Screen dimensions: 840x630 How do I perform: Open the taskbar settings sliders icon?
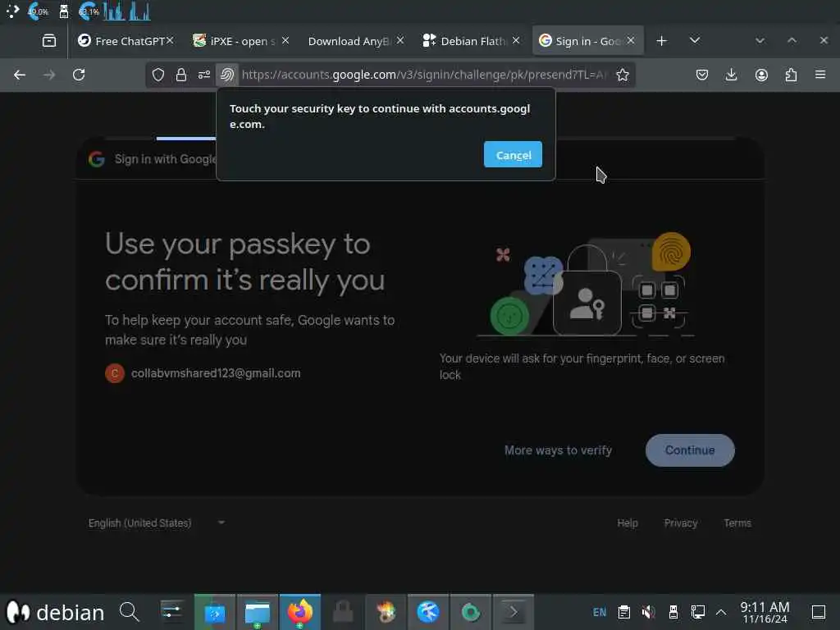171,612
